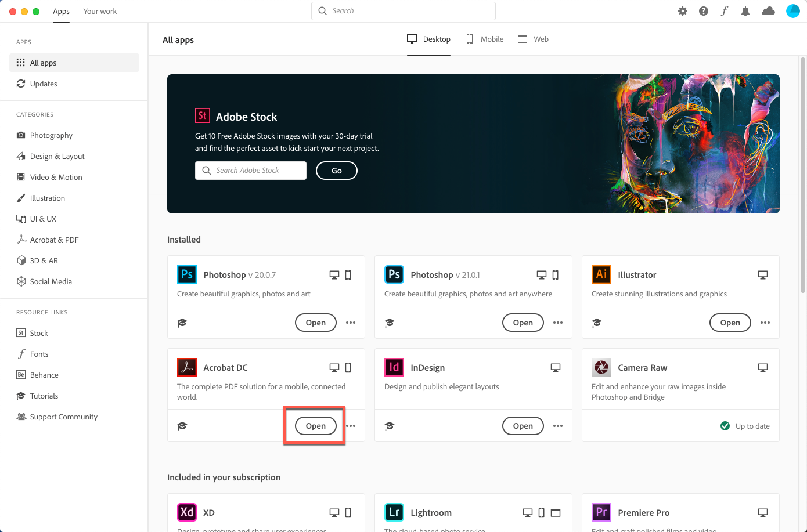
Task: Open the account profile avatar
Action: pyautogui.click(x=793, y=11)
